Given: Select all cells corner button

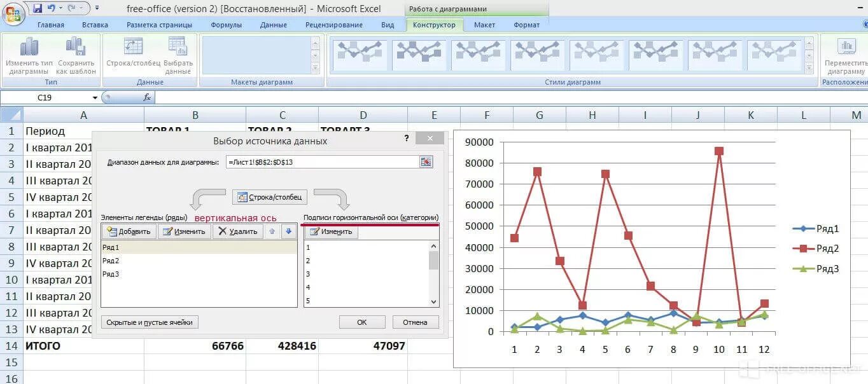Looking at the screenshot, I should pyautogui.click(x=11, y=115).
